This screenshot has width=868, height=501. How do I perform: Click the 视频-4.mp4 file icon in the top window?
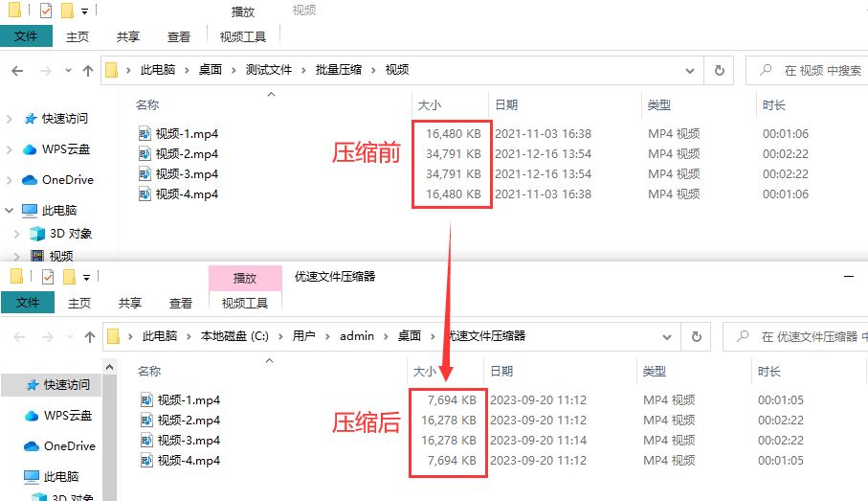(145, 194)
